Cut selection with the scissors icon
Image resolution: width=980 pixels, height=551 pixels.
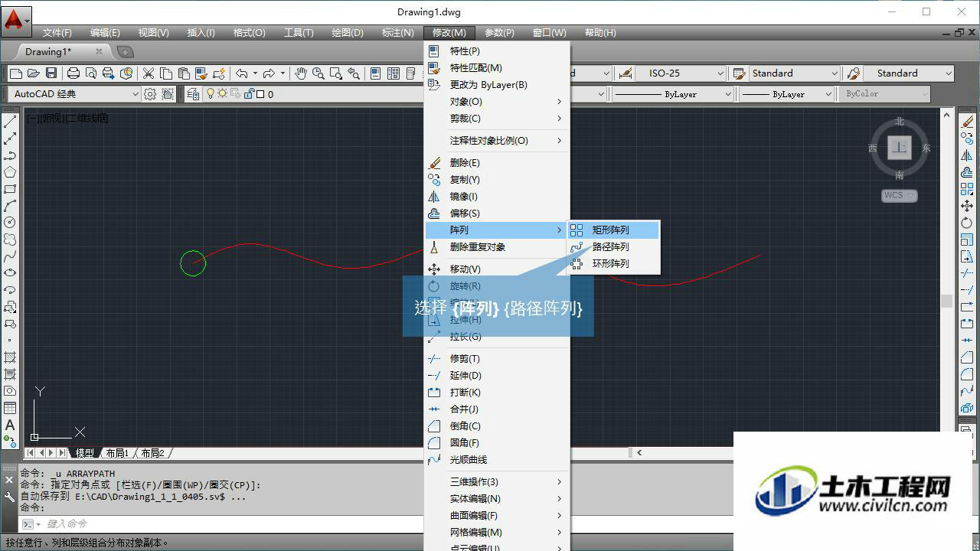[149, 73]
